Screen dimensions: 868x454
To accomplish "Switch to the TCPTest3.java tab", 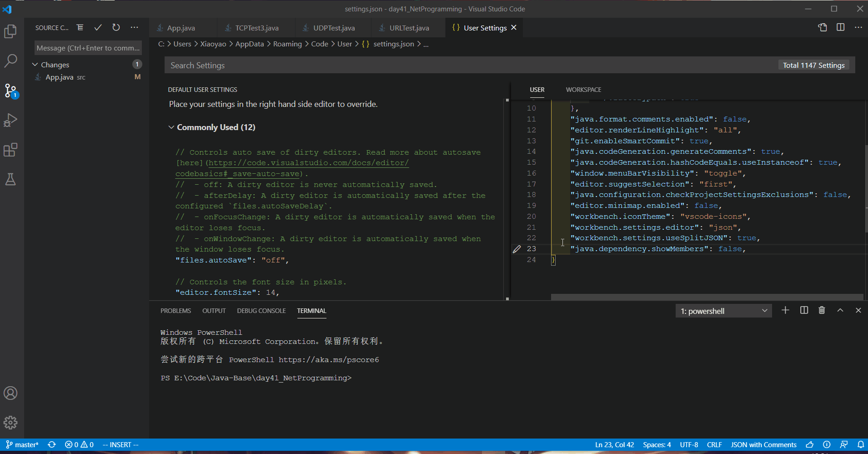I will (256, 28).
